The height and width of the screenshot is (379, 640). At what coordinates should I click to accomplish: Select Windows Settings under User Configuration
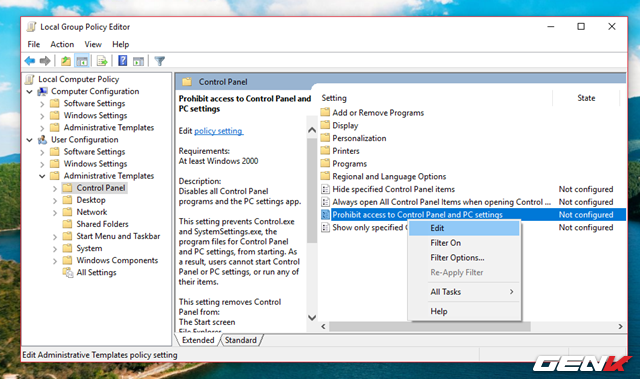pos(96,164)
